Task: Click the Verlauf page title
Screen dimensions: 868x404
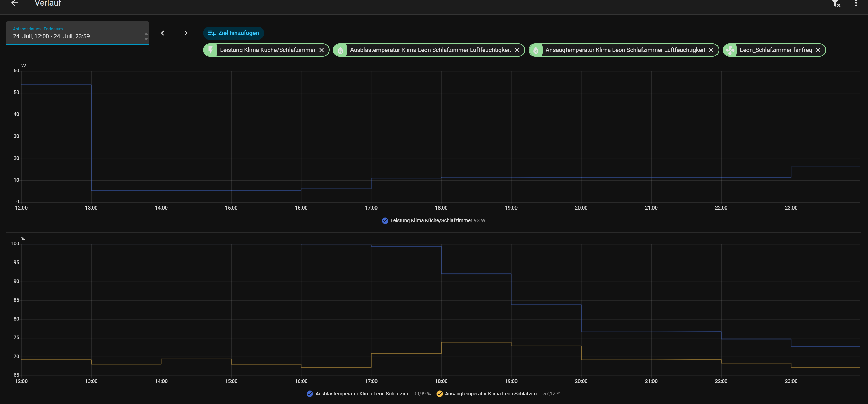Action: (x=48, y=3)
